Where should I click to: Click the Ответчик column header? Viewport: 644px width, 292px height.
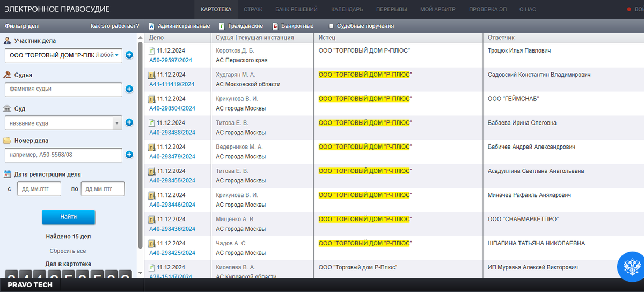coord(563,38)
